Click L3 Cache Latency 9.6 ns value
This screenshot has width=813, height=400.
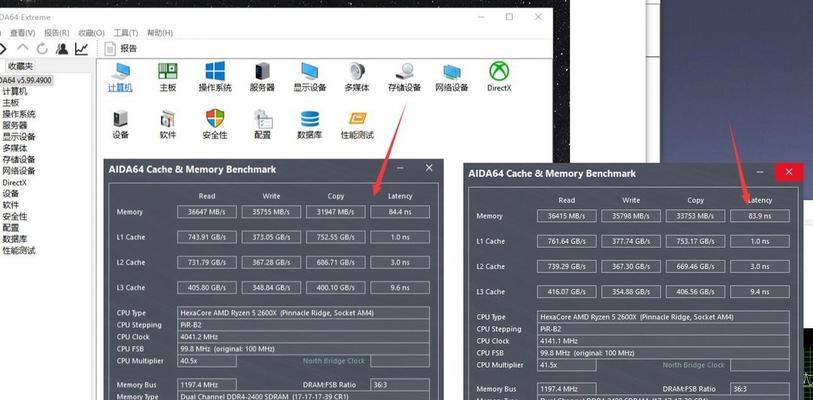click(400, 287)
